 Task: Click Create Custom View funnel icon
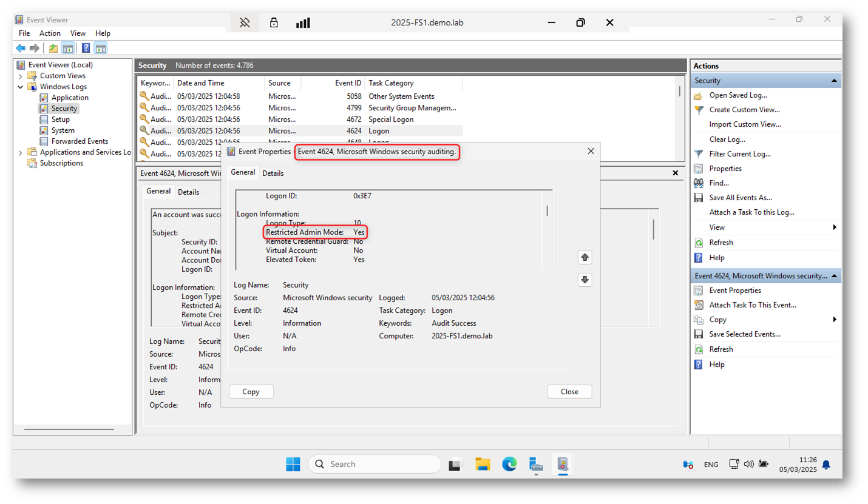698,110
